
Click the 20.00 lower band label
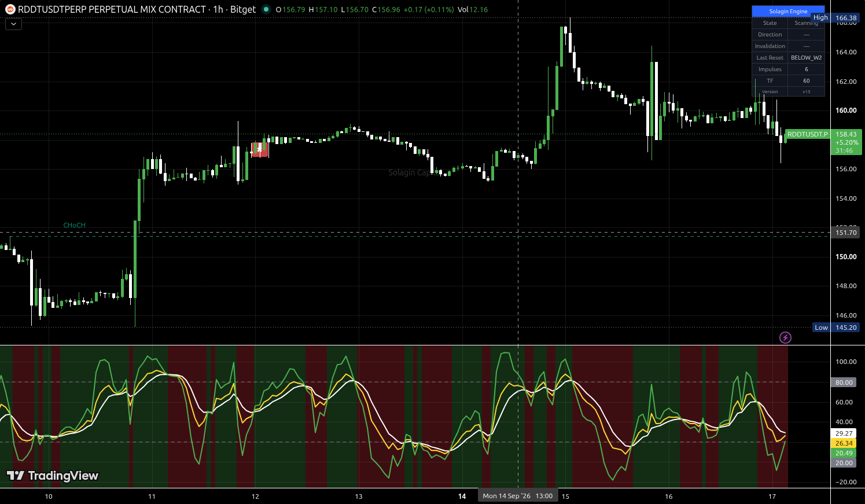(844, 463)
